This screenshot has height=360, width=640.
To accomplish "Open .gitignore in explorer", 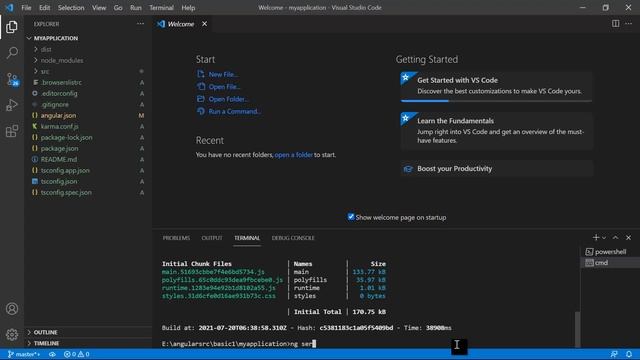I will point(55,104).
